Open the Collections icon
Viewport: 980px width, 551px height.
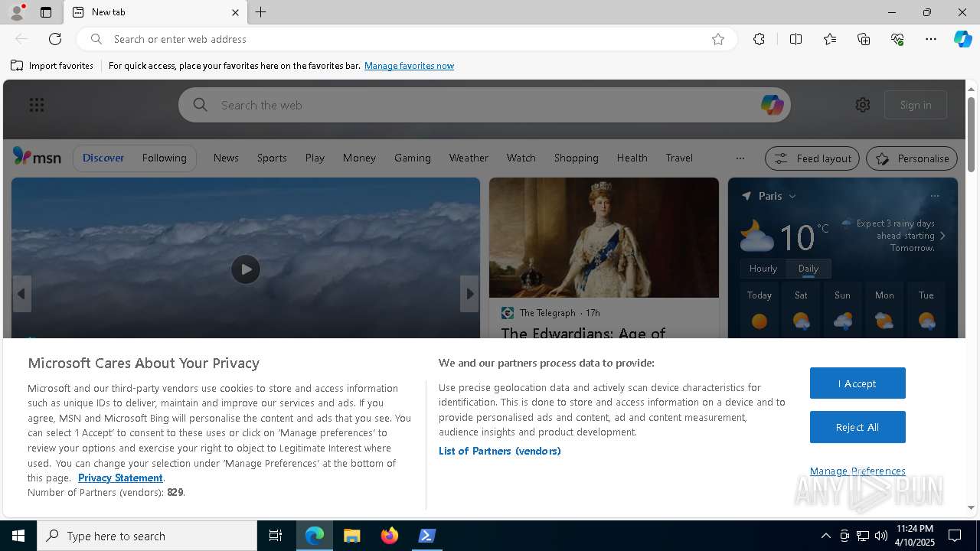(x=864, y=39)
